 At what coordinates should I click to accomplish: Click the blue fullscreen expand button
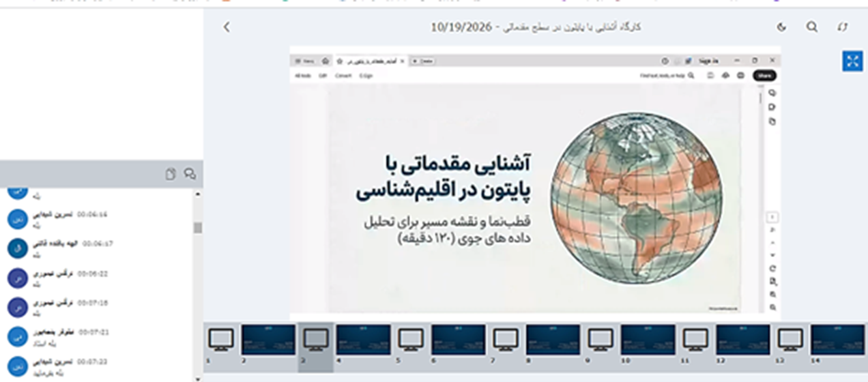point(852,61)
